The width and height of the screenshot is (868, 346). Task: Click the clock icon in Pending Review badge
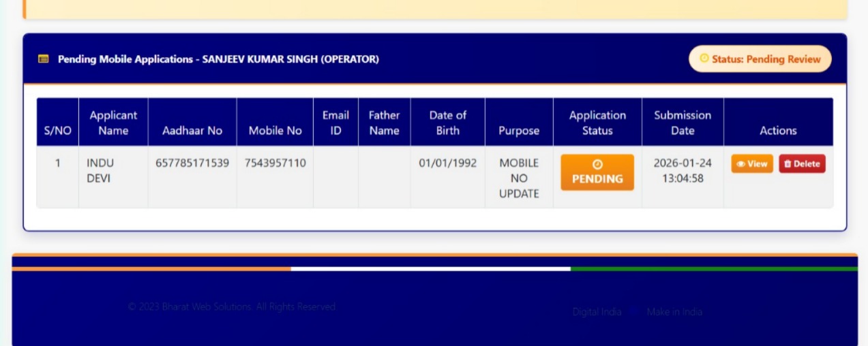pyautogui.click(x=704, y=59)
